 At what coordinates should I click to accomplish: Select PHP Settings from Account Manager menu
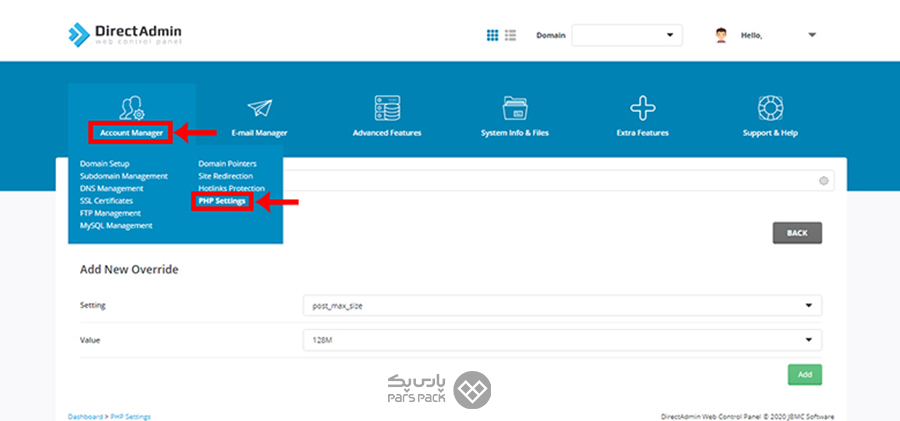click(x=222, y=201)
